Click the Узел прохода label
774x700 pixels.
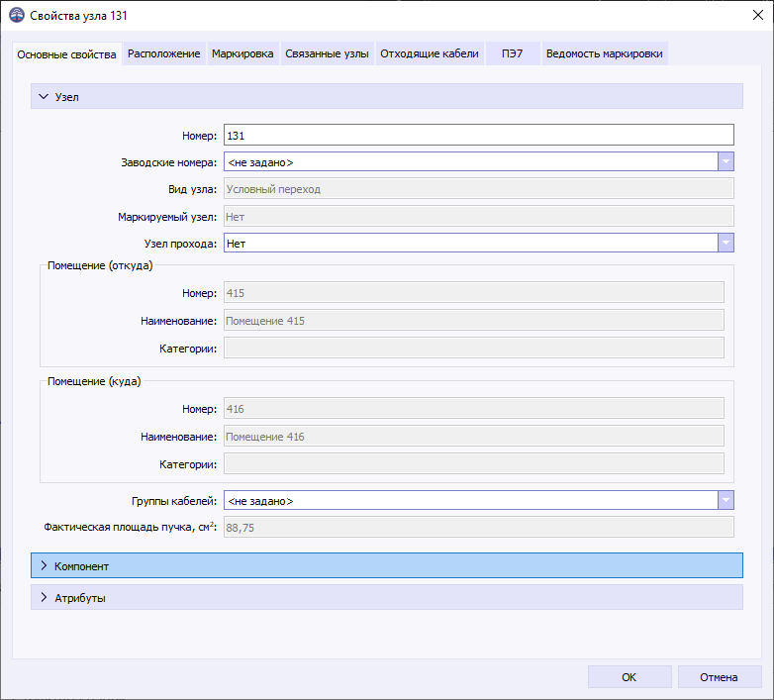coord(181,244)
